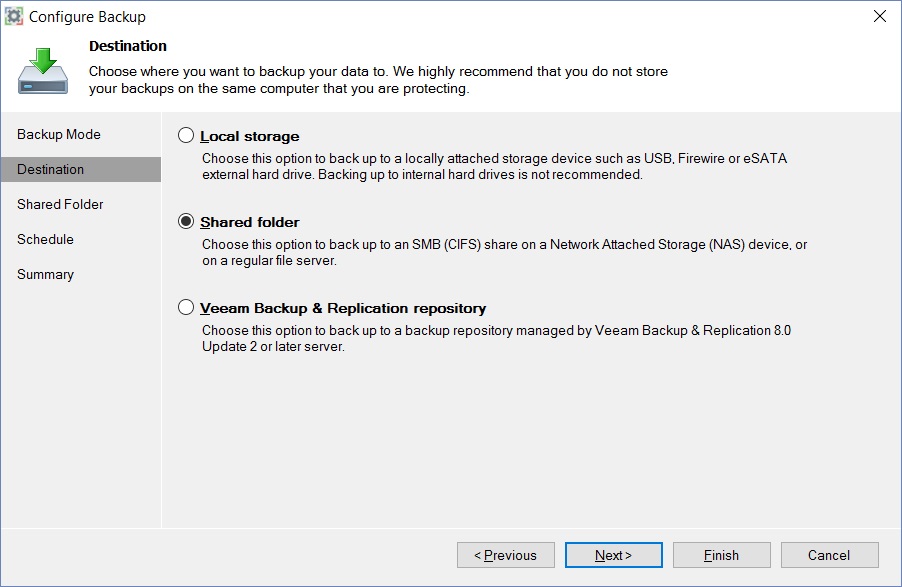Cancel the backup configuration

click(830, 555)
